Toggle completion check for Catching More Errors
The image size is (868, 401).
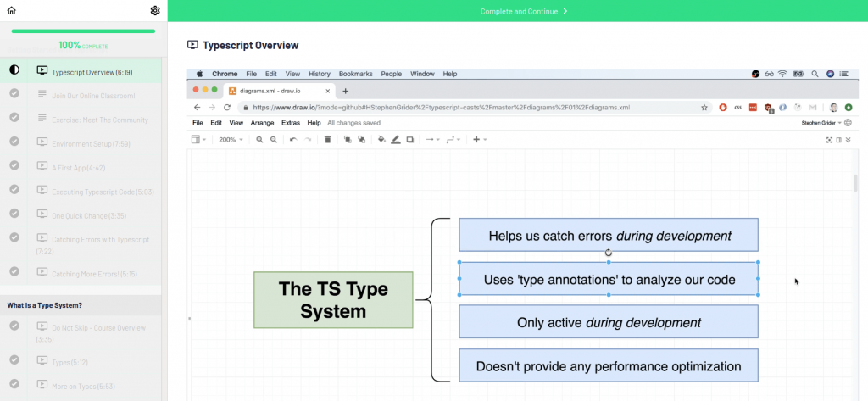coord(14,271)
